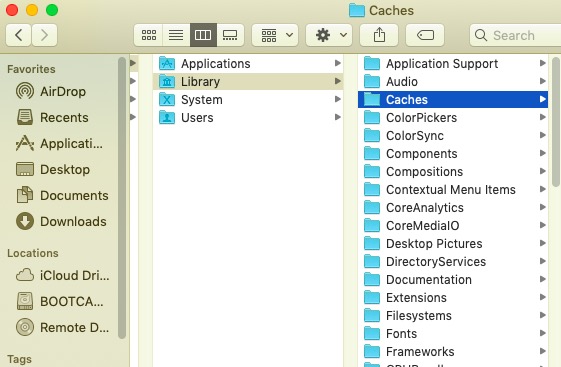Expand the Library folder arrow
Screen dimensions: 561x367
(337, 81)
